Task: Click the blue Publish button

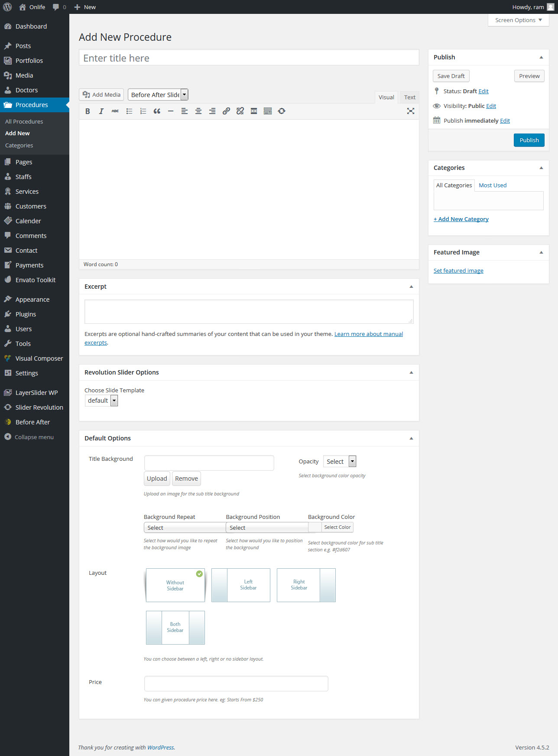Action: [x=529, y=140]
